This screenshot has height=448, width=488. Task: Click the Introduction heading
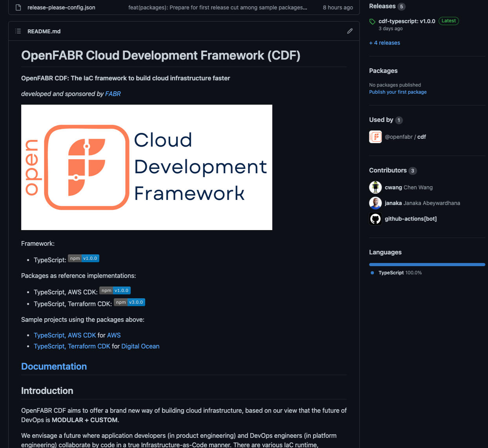47,391
